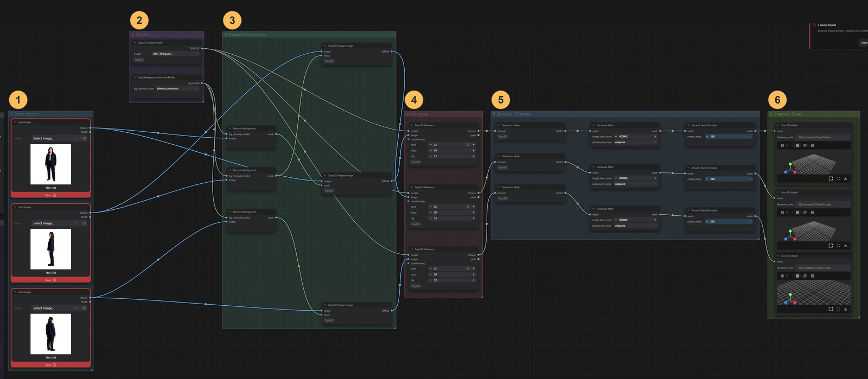Toggle grid in A_TripoSG_front 3D viewer

coord(797,145)
